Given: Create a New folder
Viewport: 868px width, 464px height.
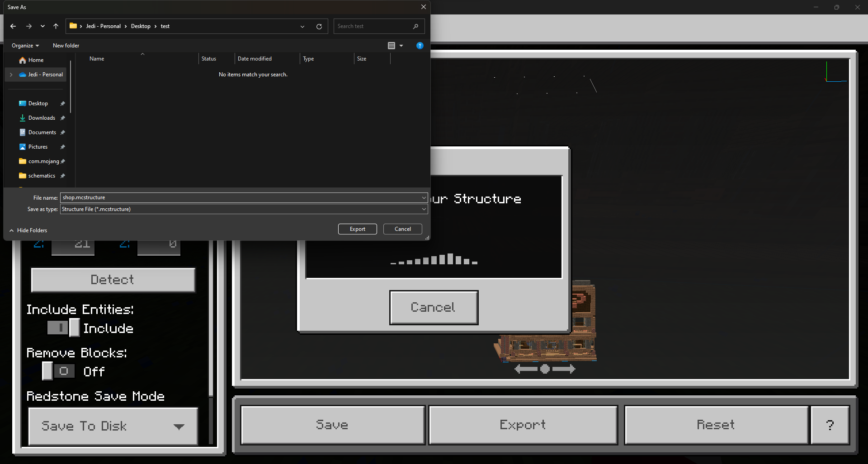Looking at the screenshot, I should pyautogui.click(x=66, y=46).
